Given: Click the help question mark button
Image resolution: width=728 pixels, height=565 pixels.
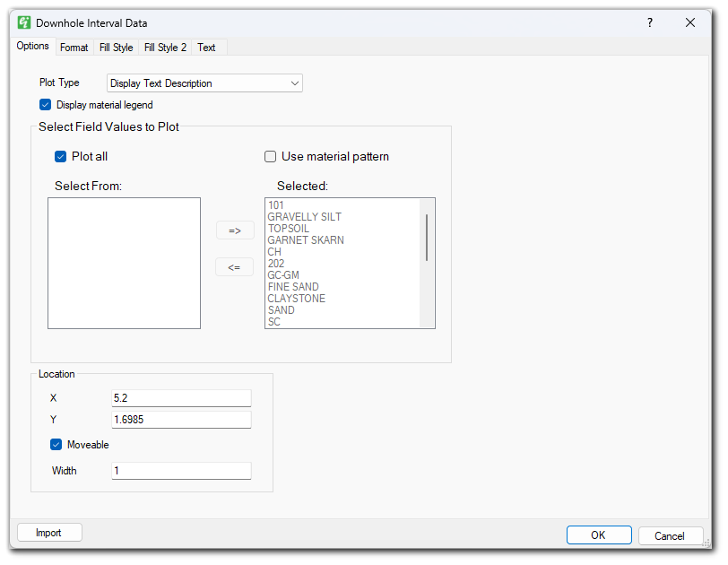Looking at the screenshot, I should (650, 22).
